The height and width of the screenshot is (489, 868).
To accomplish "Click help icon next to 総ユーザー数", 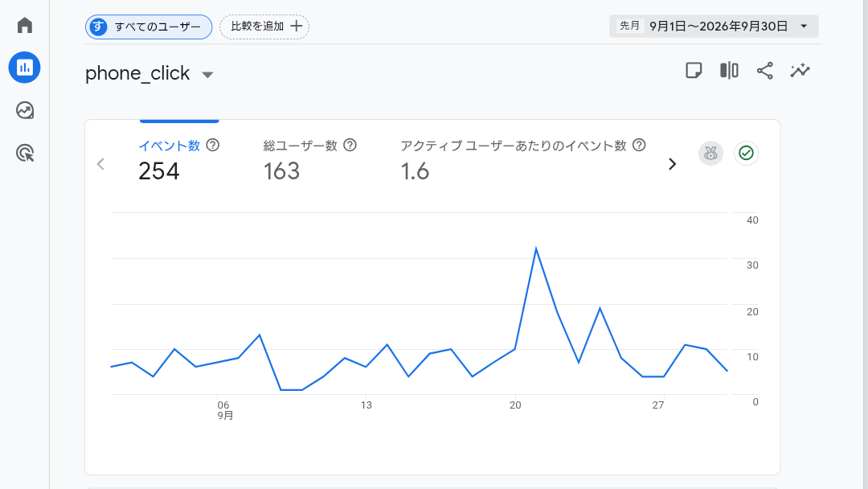I will 350,145.
